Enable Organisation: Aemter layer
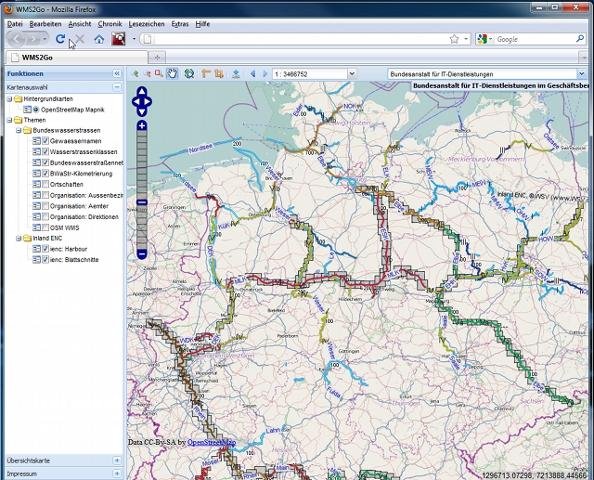This screenshot has width=594, height=480. tap(45, 206)
